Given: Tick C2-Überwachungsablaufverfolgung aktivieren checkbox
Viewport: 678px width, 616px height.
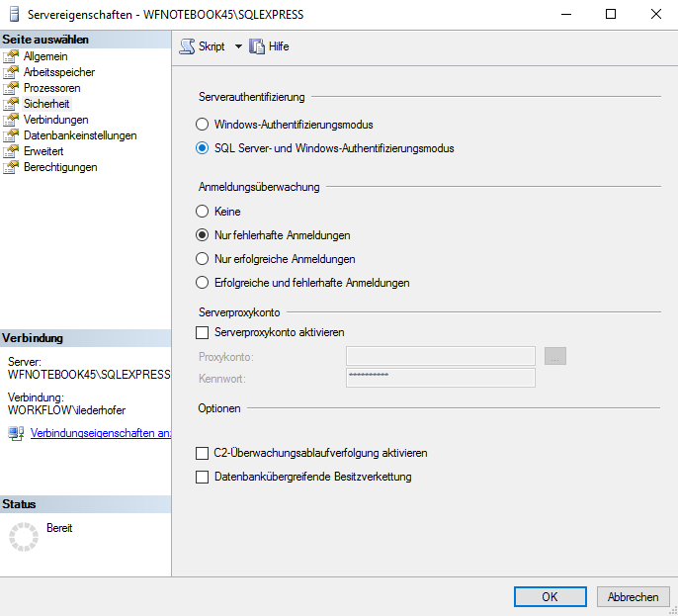Looking at the screenshot, I should [x=203, y=453].
